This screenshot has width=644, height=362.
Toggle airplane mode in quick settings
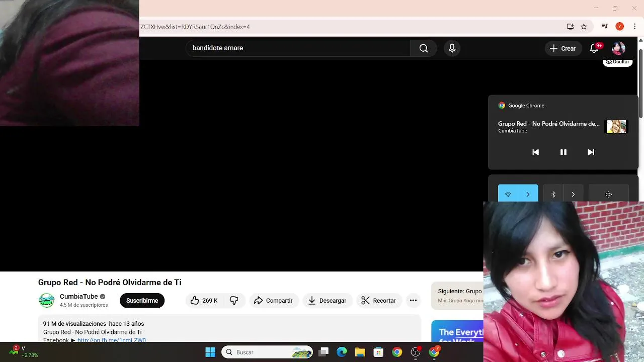point(609,194)
